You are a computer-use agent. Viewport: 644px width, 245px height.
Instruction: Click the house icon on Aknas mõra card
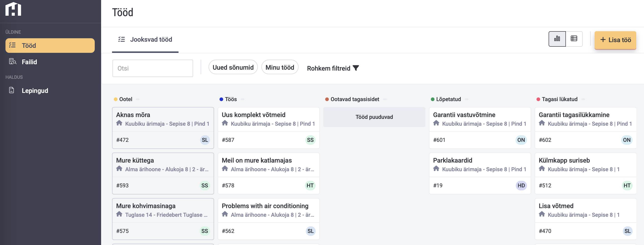point(119,123)
